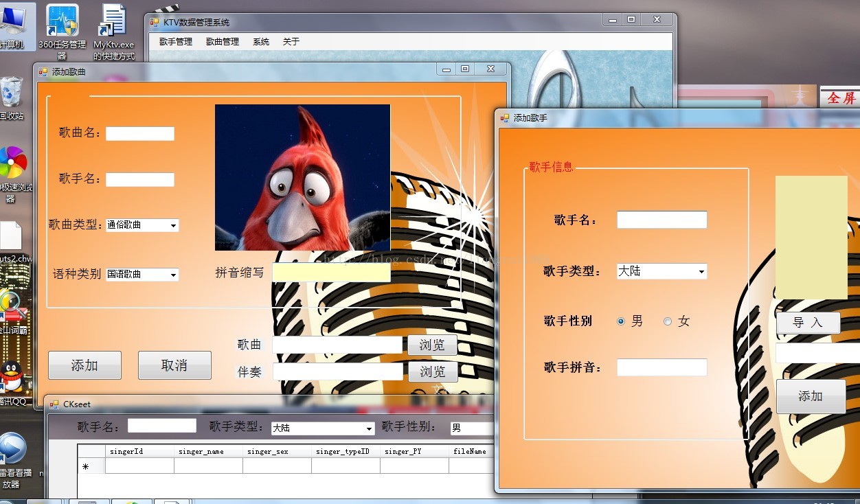Image resolution: width=860 pixels, height=504 pixels.
Task: Click the 歌手名 input in 添加歌手 window
Action: (661, 220)
